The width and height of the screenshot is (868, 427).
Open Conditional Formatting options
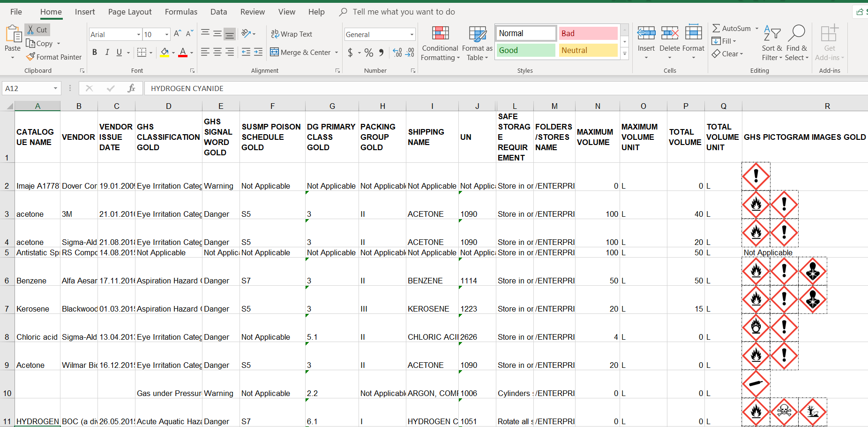pyautogui.click(x=440, y=43)
